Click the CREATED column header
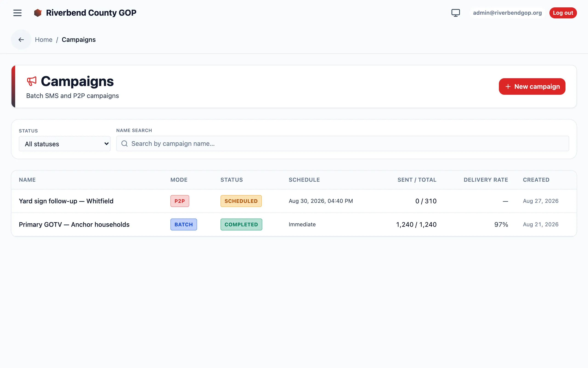 [536, 180]
